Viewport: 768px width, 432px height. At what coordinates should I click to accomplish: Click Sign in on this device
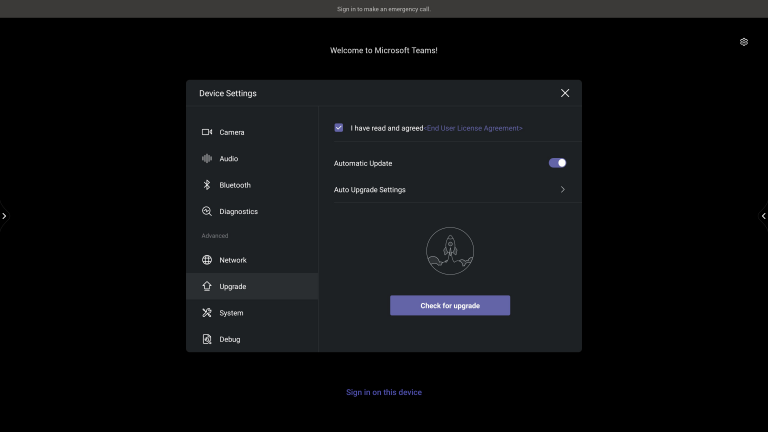click(384, 392)
